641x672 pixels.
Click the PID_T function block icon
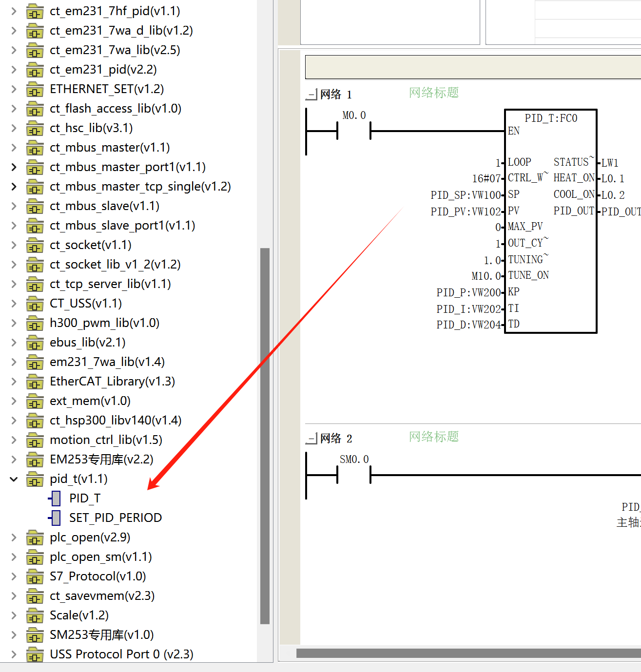click(x=55, y=499)
